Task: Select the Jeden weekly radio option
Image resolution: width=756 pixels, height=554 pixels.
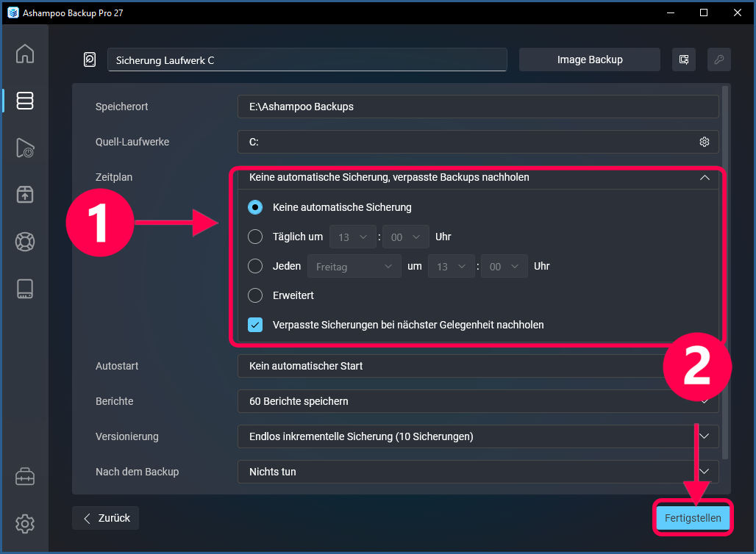Action: (x=255, y=267)
